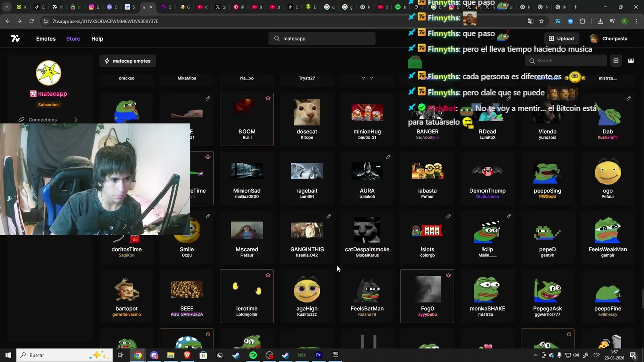Open author link Kitope under dosecat

[307, 138]
